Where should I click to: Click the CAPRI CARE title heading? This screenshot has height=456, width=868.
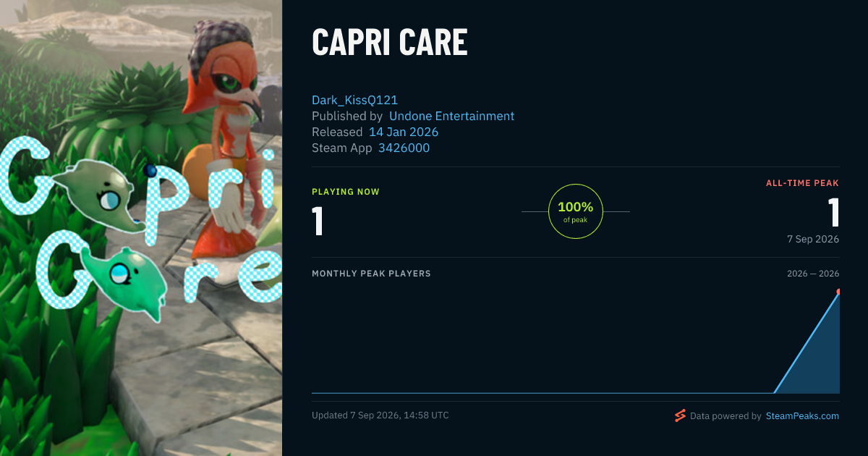(390, 43)
